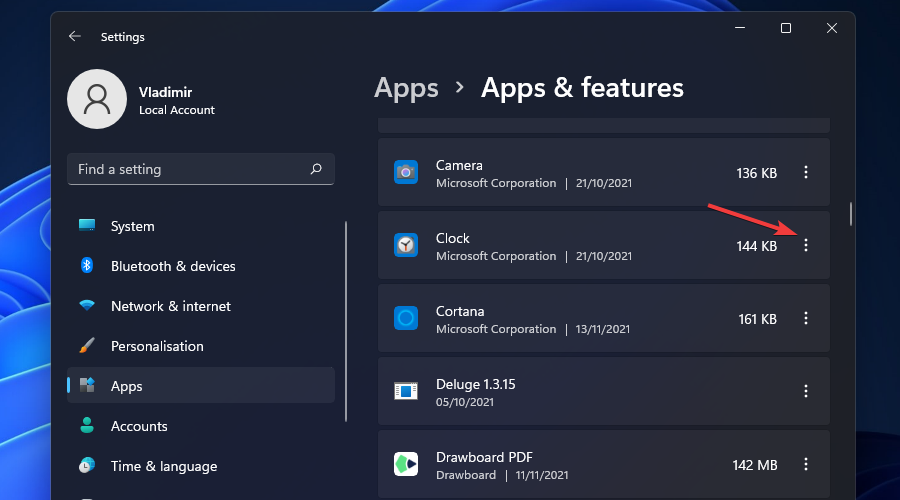Viewport: 900px width, 500px height.
Task: Click the 13/11/2021 Cortana date
Action: tap(603, 329)
